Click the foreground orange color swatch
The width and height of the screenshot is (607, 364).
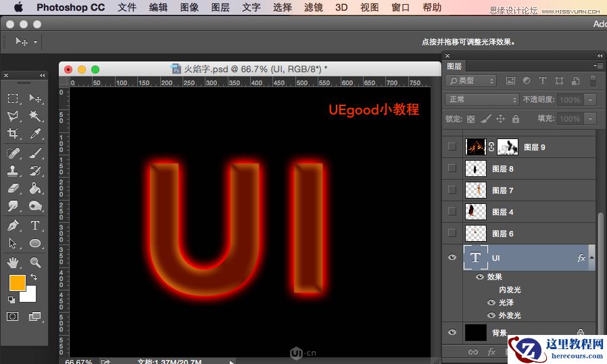point(18,283)
